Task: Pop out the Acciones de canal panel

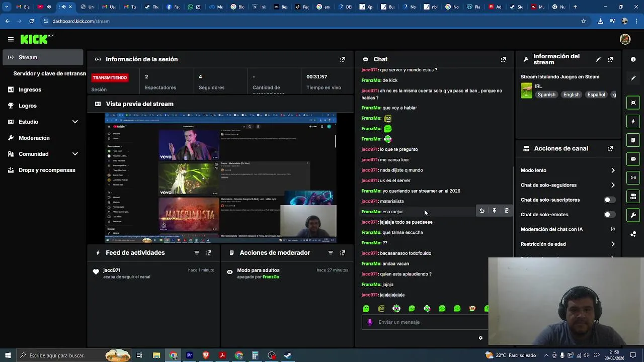Action: (x=610, y=149)
